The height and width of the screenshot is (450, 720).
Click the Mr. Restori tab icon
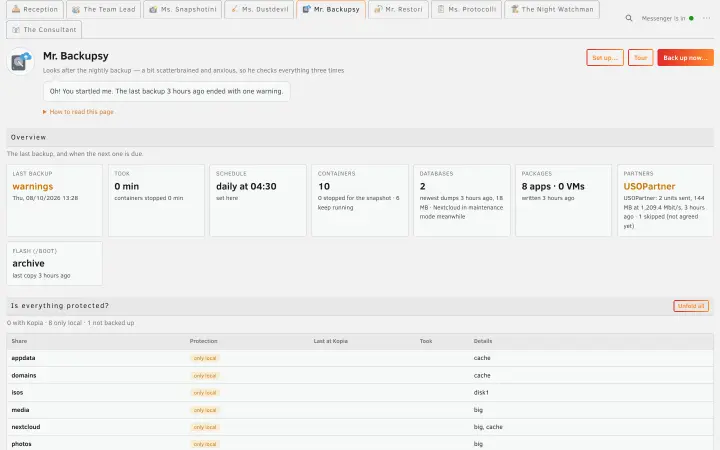tap(378, 9)
